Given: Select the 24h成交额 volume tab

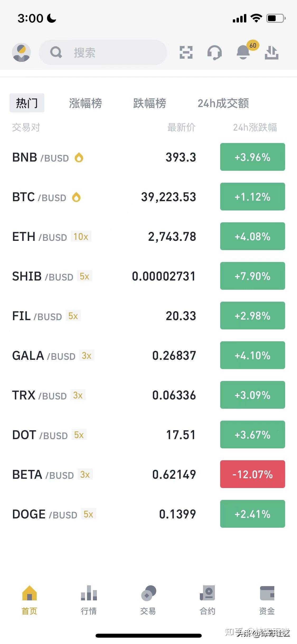Looking at the screenshot, I should [223, 103].
